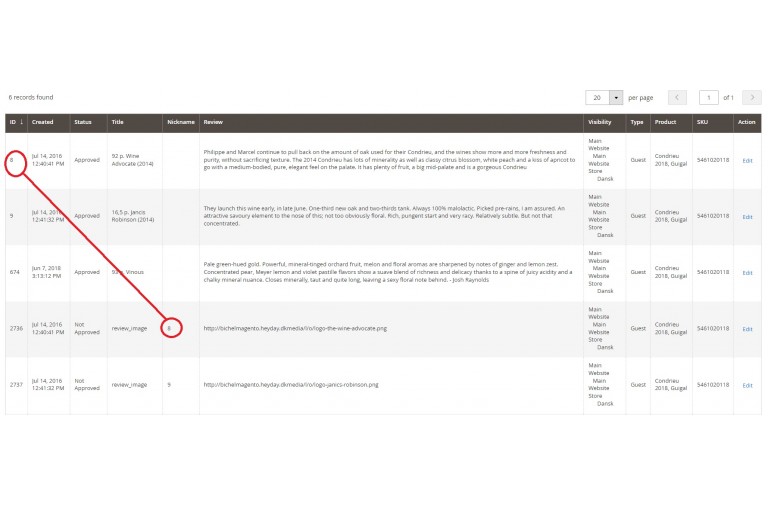Click 'Approved' status in row 674
The image size is (768, 505).
click(x=87, y=272)
